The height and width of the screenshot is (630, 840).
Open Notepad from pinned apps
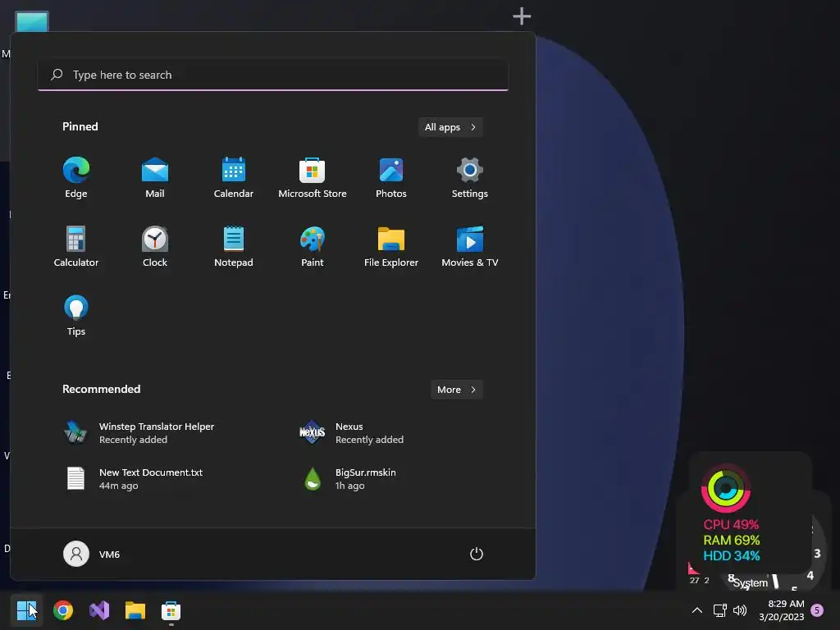[x=234, y=246]
